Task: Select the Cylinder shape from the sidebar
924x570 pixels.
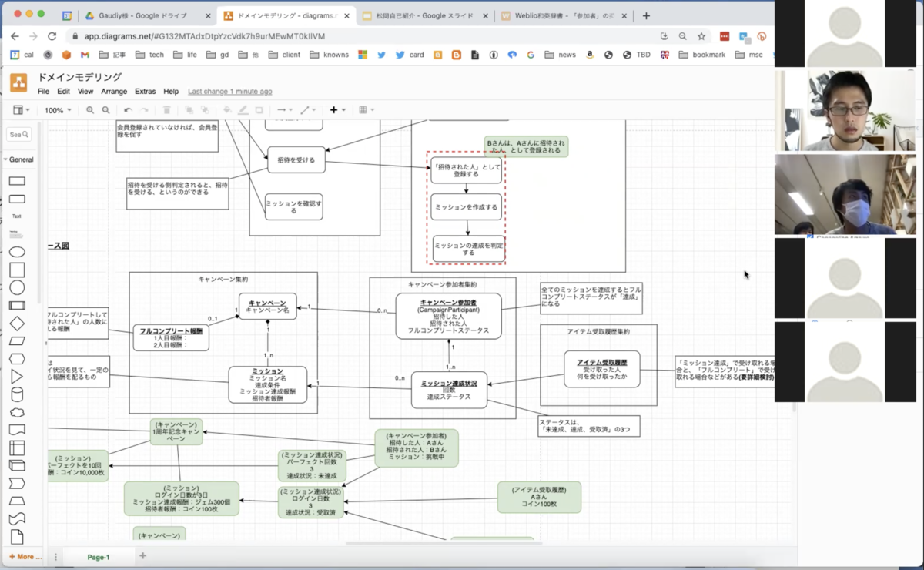Action: click(17, 392)
